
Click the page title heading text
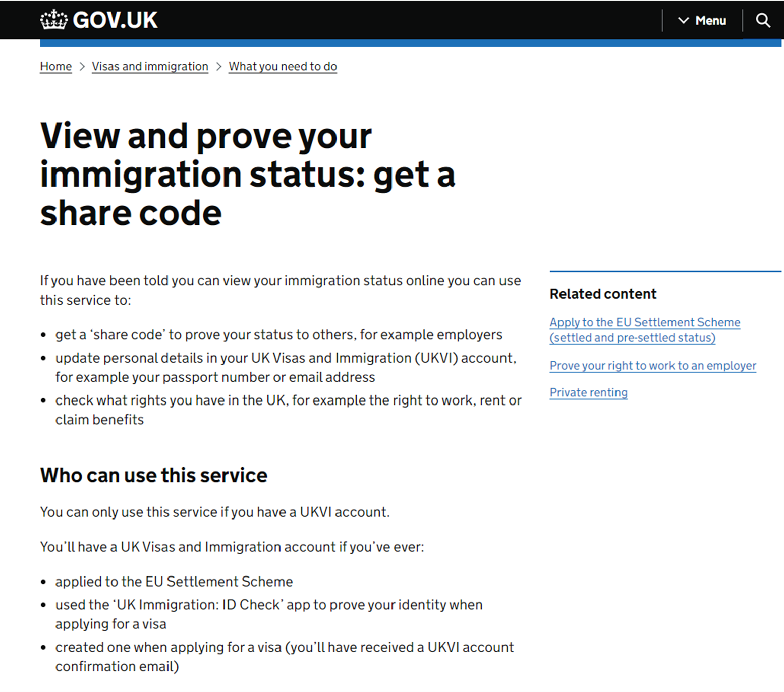tap(247, 174)
